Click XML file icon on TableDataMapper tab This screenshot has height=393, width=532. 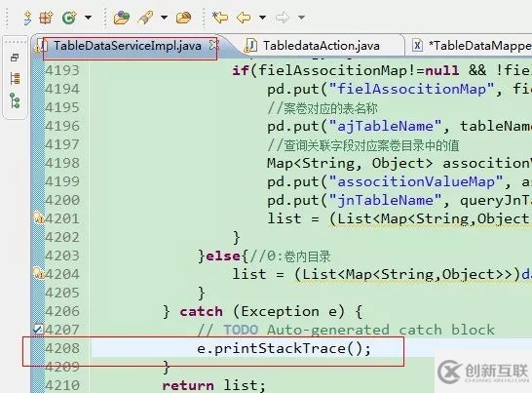tap(417, 45)
